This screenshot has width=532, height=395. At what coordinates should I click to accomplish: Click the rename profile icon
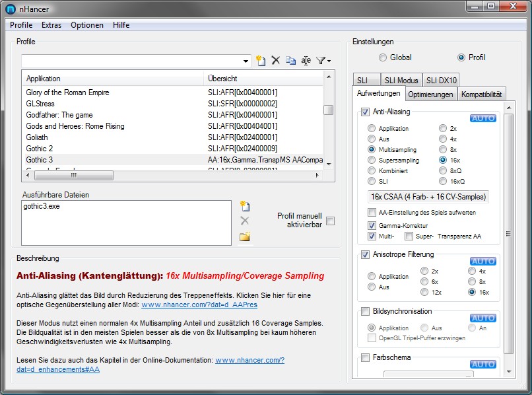(306, 61)
